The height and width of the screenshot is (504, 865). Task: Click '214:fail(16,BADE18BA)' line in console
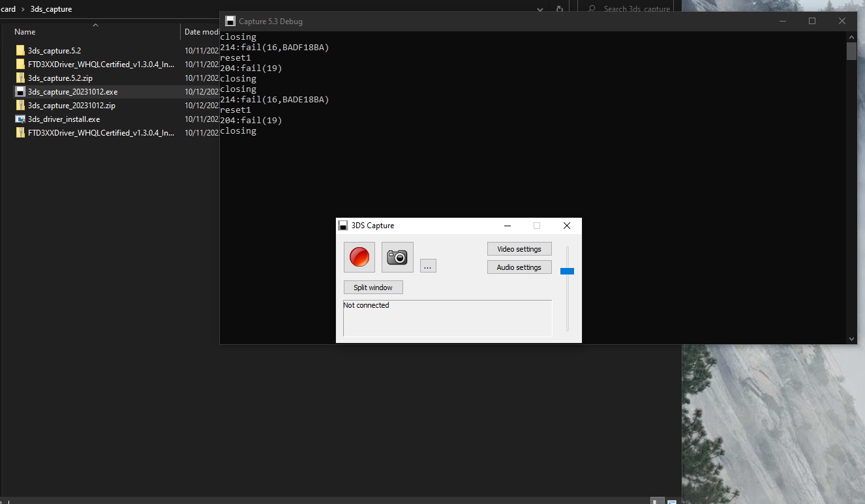(275, 100)
